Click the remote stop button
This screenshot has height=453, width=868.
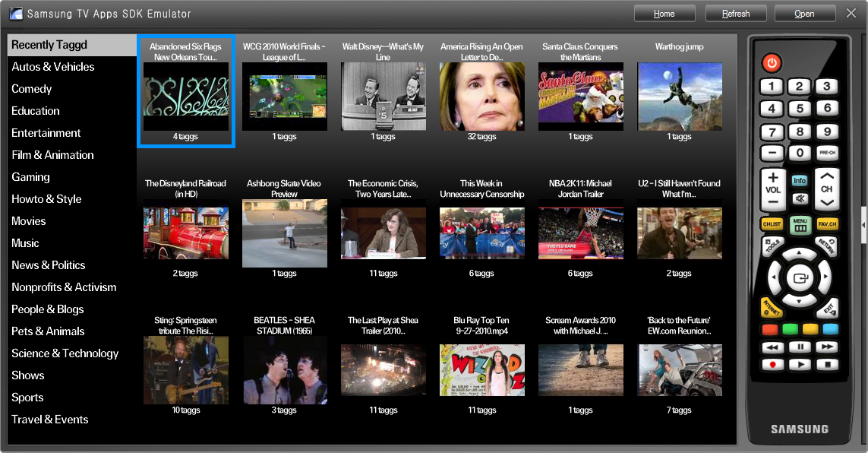(x=827, y=364)
